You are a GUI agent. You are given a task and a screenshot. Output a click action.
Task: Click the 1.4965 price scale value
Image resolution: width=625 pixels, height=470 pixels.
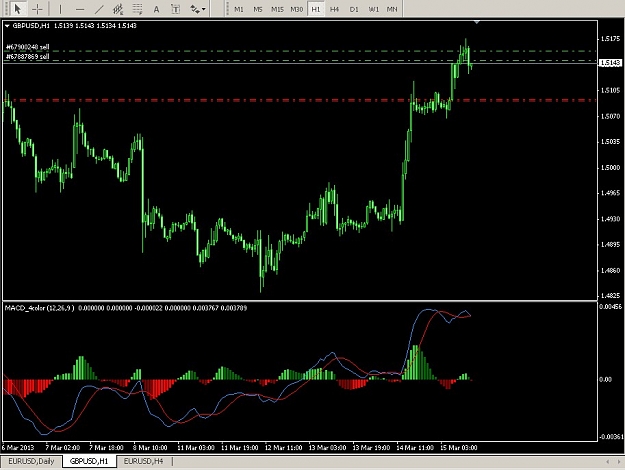coord(610,193)
